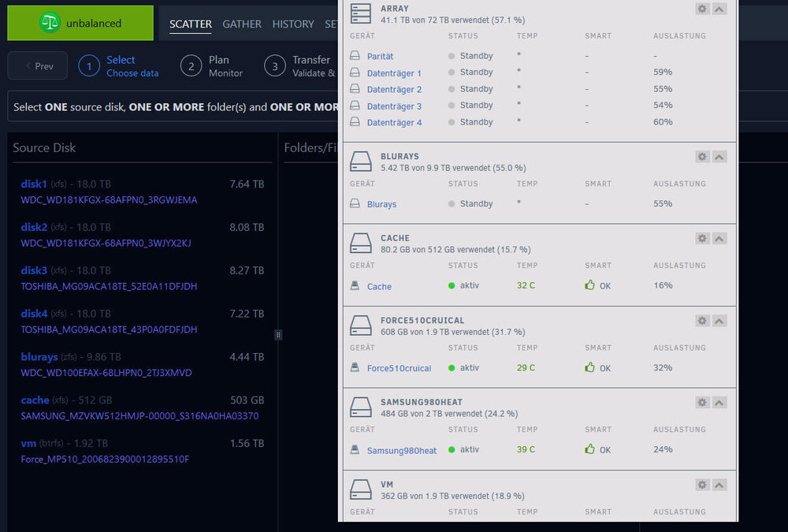
Task: Open the SAMSUNG980HEAT pool settings gear
Action: coord(702,402)
